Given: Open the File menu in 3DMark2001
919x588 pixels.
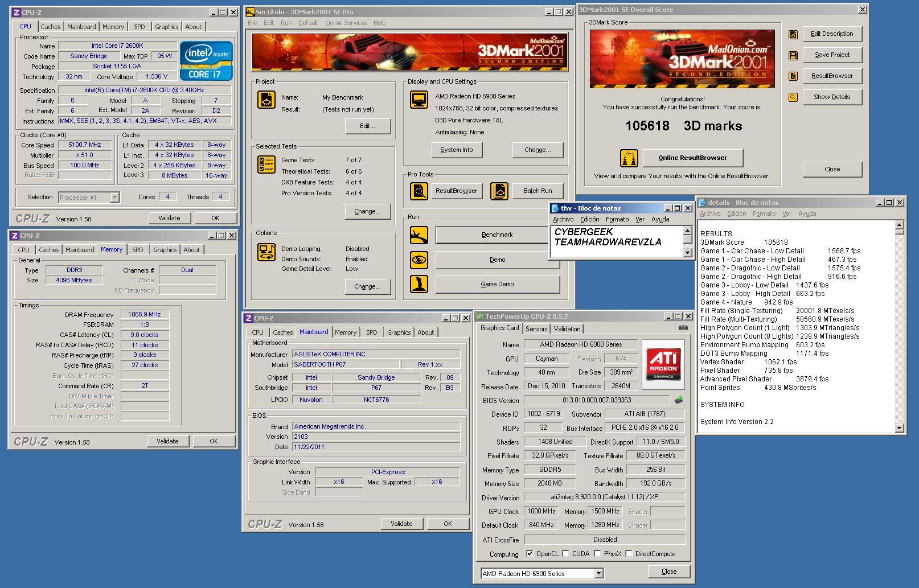Looking at the screenshot, I should click(x=252, y=23).
